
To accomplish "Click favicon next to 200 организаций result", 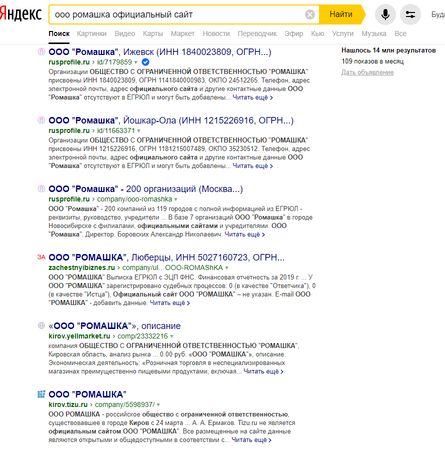I will (x=41, y=189).
